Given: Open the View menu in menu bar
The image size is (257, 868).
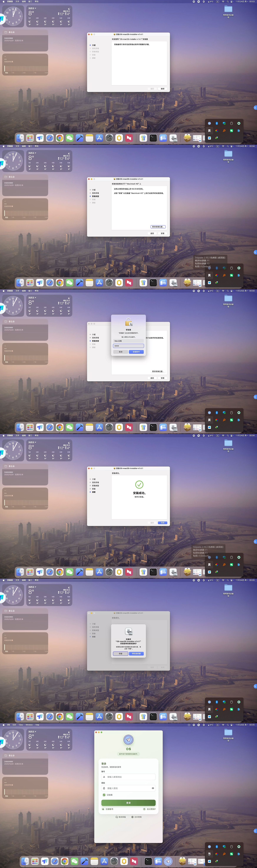Looking at the screenshot, I should pos(21,725).
